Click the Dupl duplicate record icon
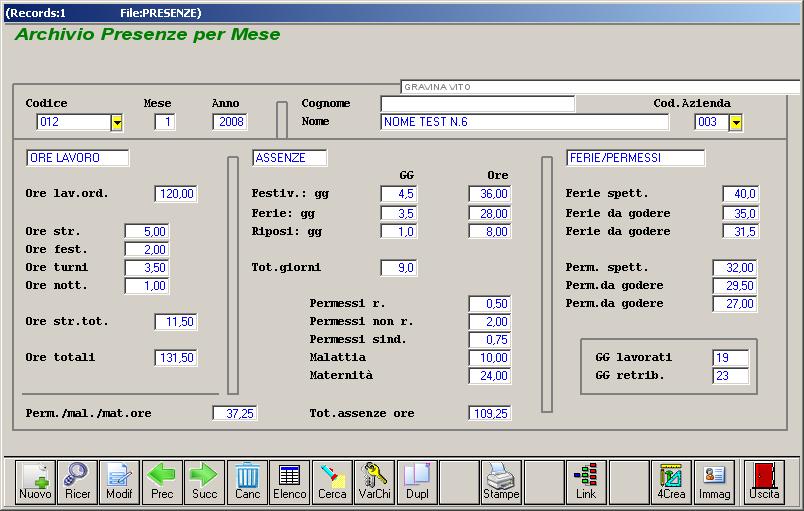The width and height of the screenshot is (804, 511). point(417,482)
